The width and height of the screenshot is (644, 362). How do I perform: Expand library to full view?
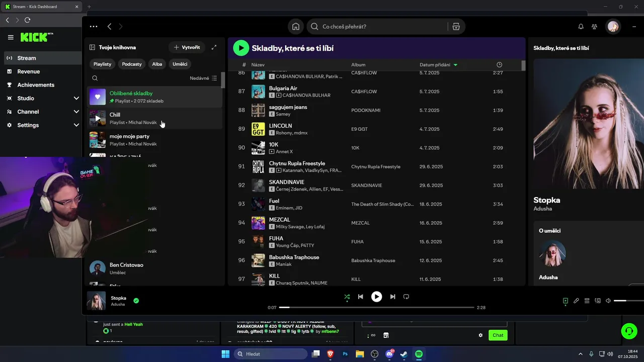pyautogui.click(x=214, y=47)
